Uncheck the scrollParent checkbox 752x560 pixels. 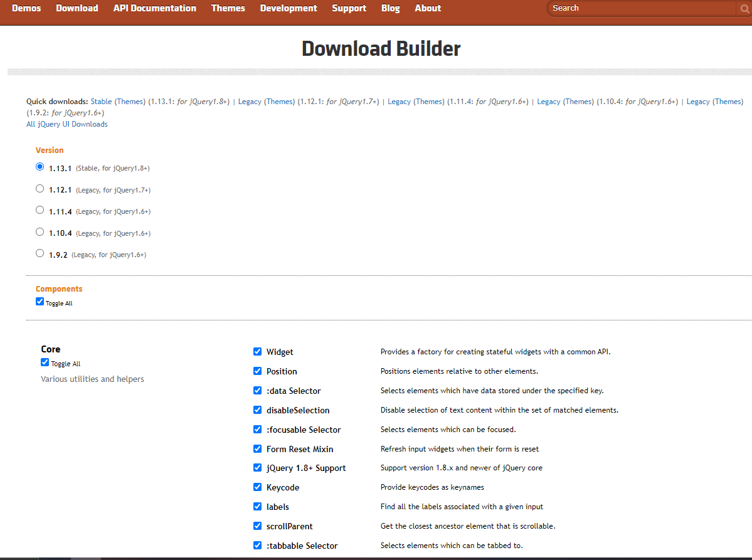(258, 526)
